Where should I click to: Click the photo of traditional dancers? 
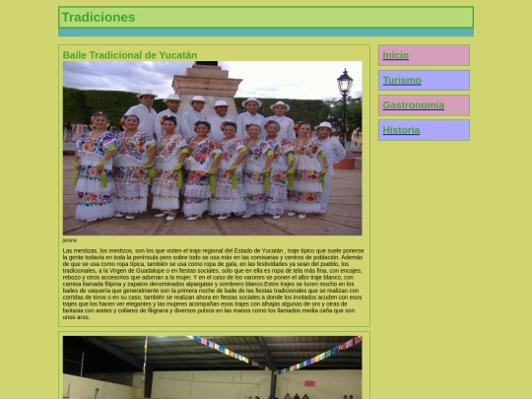[x=213, y=148]
